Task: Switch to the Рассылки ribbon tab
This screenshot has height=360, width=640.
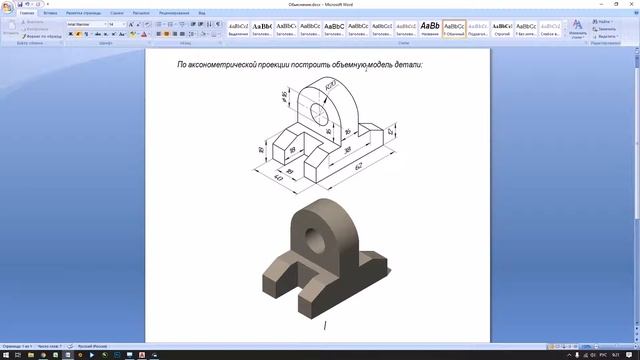Action: click(141, 13)
